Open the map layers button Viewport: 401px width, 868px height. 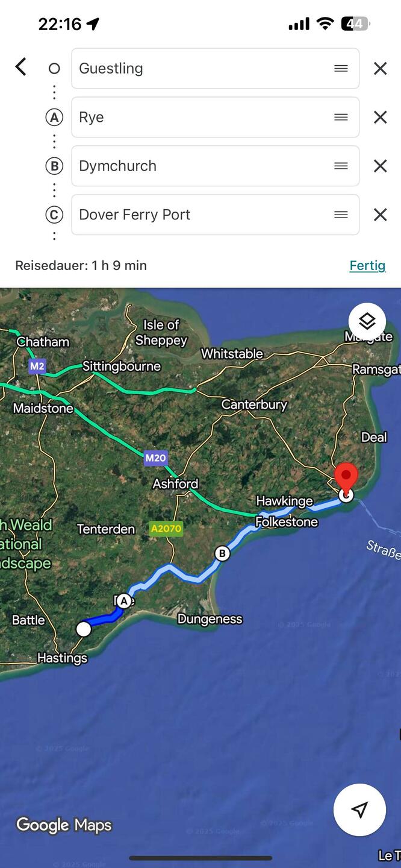[x=367, y=321]
